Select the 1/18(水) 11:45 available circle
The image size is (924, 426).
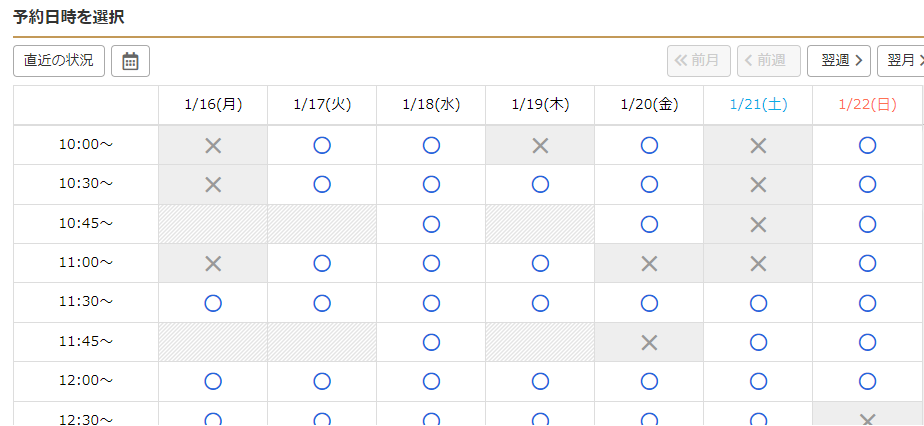click(431, 342)
